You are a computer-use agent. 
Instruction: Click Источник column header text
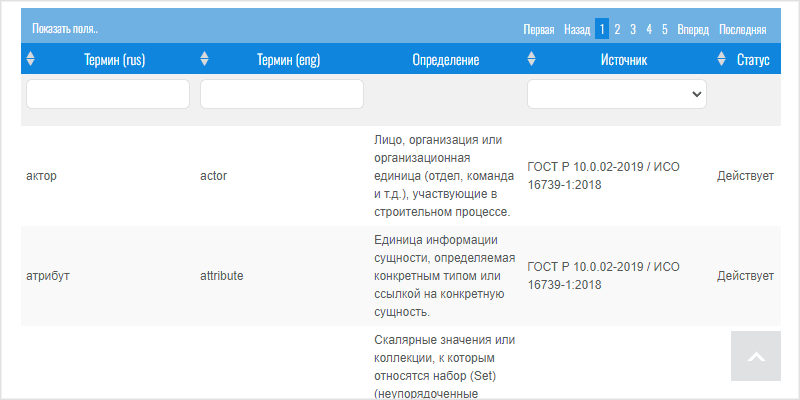(624, 60)
